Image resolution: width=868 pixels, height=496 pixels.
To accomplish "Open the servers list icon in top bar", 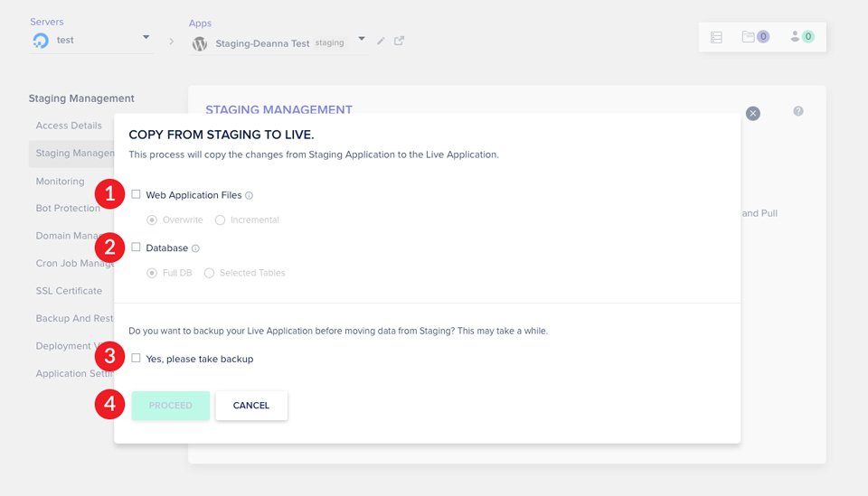I will coord(716,37).
